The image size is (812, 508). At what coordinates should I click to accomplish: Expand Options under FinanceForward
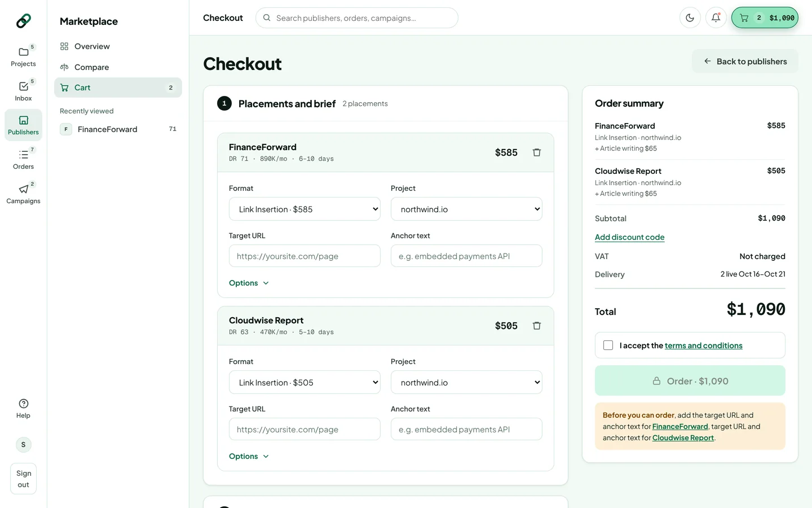click(249, 283)
